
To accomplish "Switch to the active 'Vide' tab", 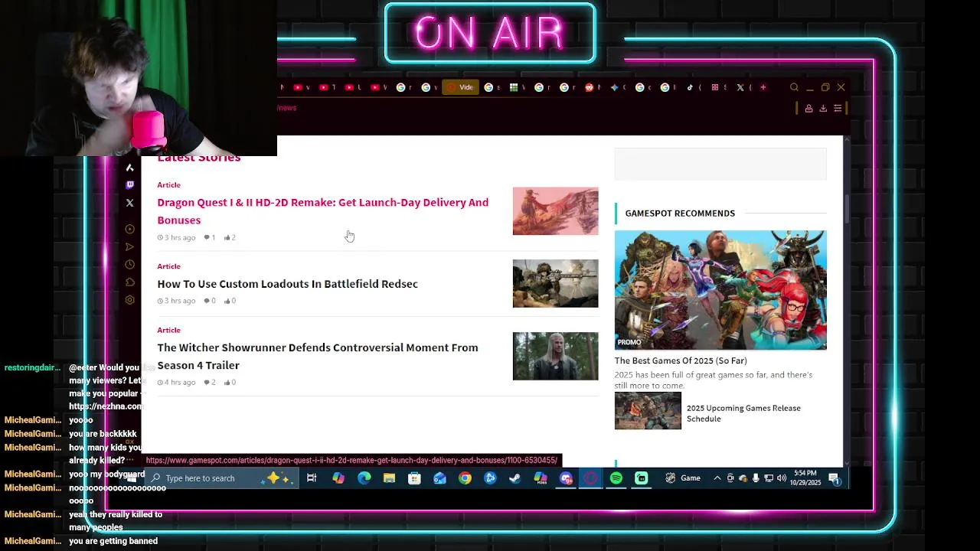I will coord(460,87).
